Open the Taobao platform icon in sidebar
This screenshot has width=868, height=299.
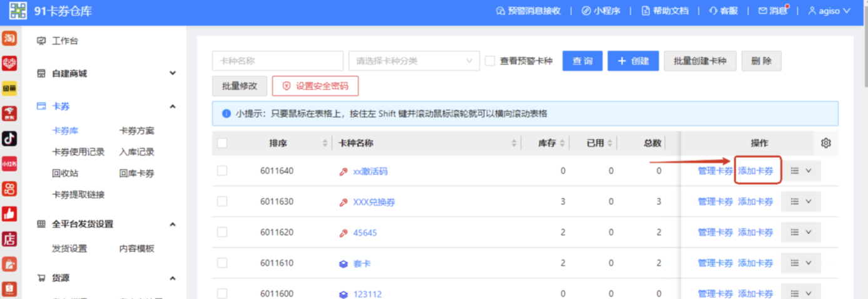click(9, 39)
